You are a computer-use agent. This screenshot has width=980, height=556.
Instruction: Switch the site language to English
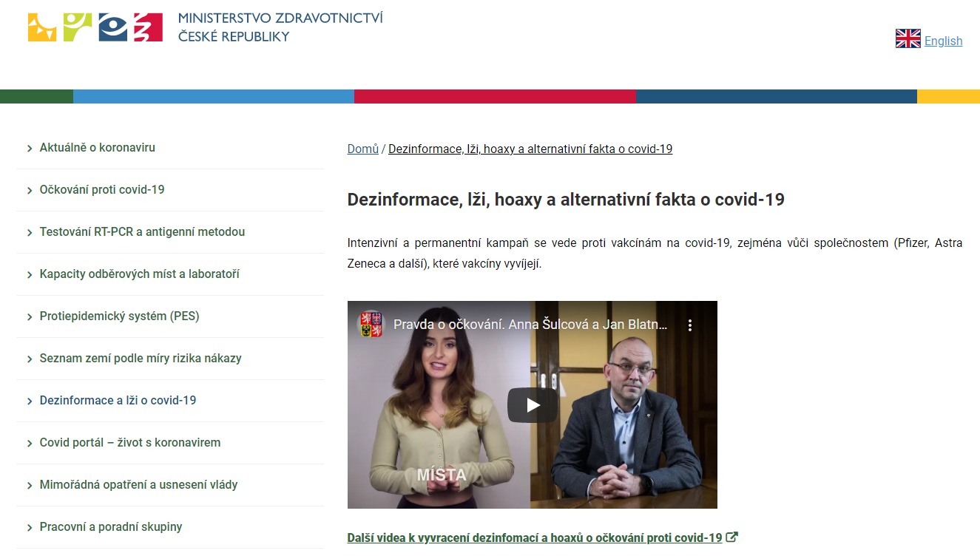pos(943,41)
